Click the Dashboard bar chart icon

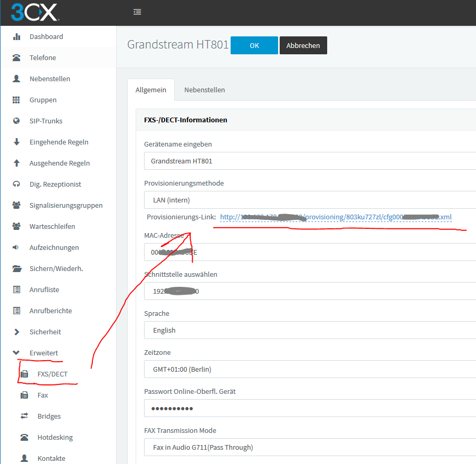[x=17, y=37]
